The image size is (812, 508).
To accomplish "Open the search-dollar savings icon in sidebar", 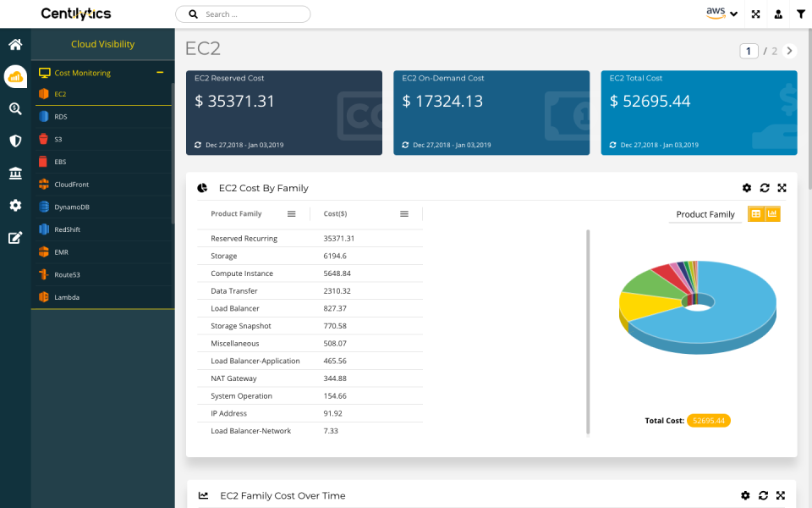I will (15, 108).
